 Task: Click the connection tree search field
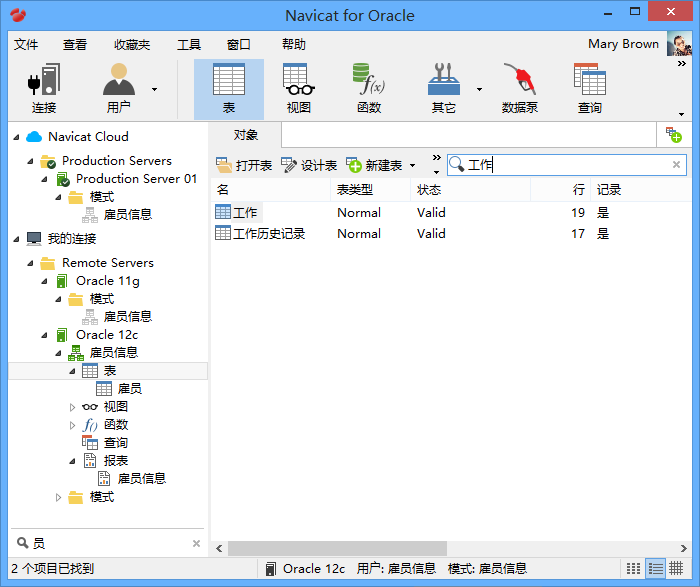coord(107,543)
